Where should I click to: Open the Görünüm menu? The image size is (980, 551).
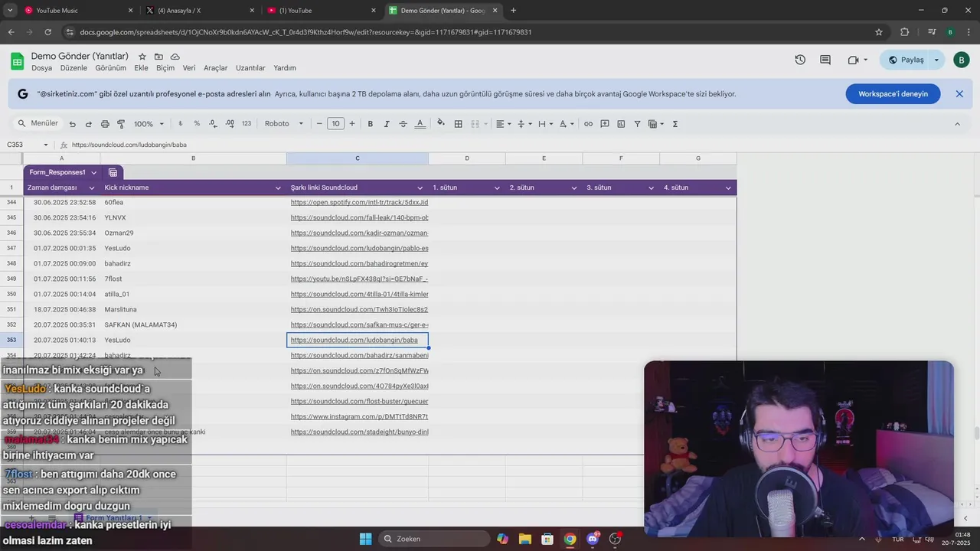click(x=111, y=68)
